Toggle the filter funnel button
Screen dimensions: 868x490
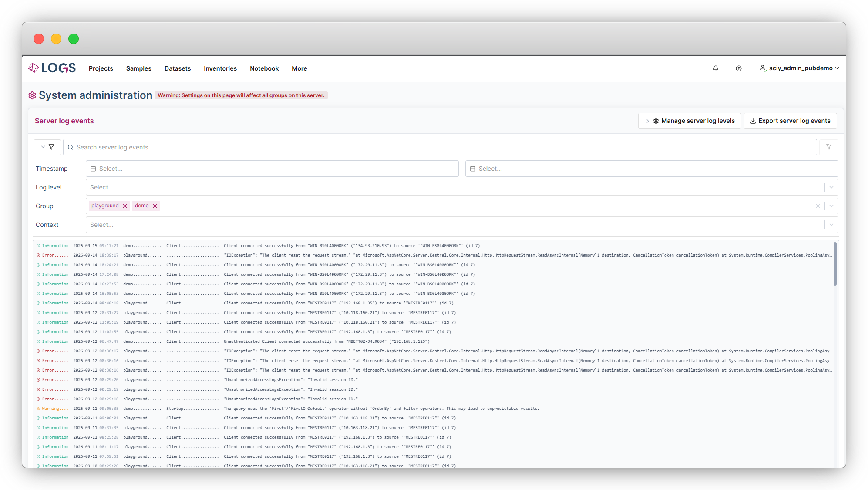click(47, 147)
